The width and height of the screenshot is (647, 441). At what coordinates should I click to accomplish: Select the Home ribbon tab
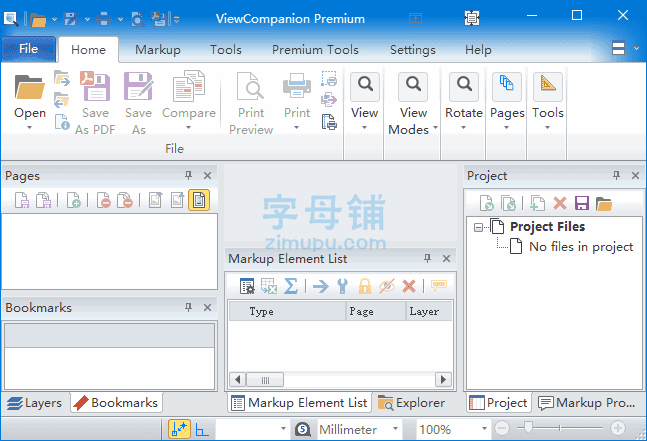(x=88, y=50)
